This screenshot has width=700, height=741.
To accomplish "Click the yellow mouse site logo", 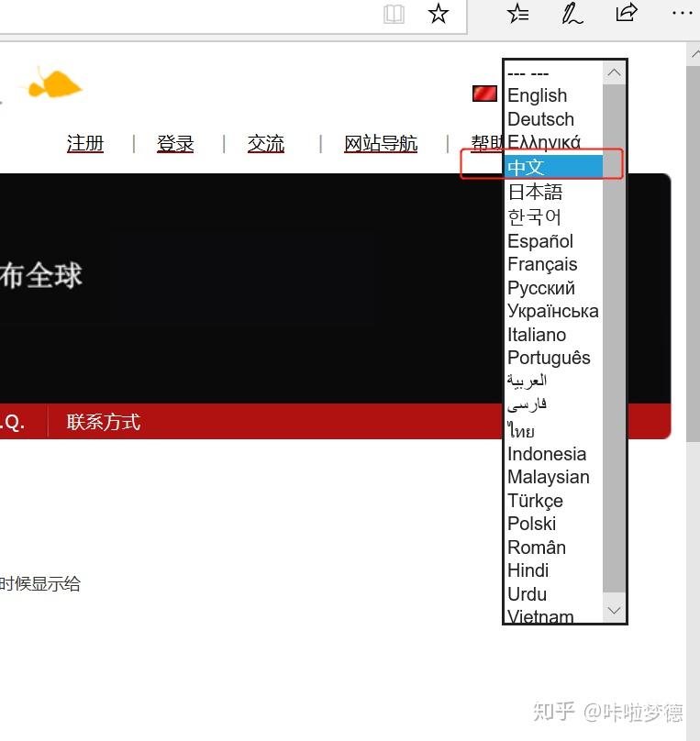I will 53,85.
